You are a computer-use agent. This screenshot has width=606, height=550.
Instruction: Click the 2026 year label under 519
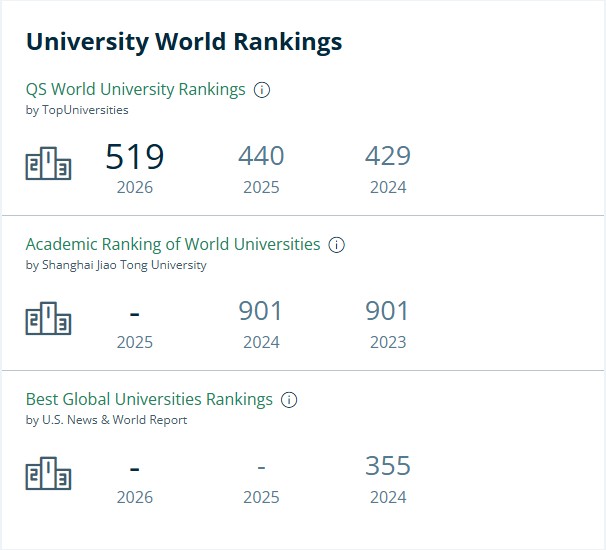pos(135,187)
